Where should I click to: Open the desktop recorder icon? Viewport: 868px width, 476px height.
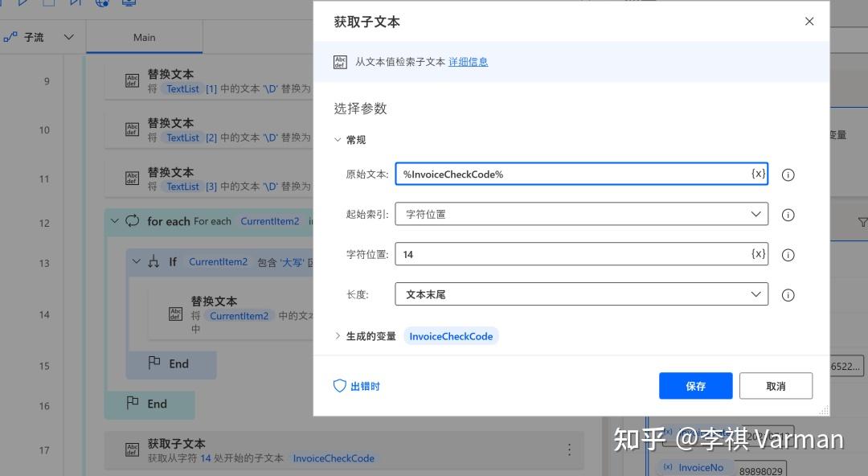129,3
